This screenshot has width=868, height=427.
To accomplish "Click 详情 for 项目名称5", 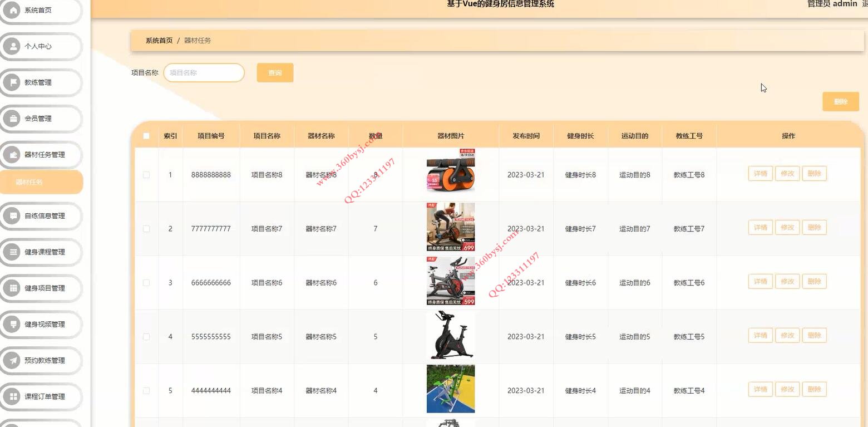I will (x=760, y=336).
